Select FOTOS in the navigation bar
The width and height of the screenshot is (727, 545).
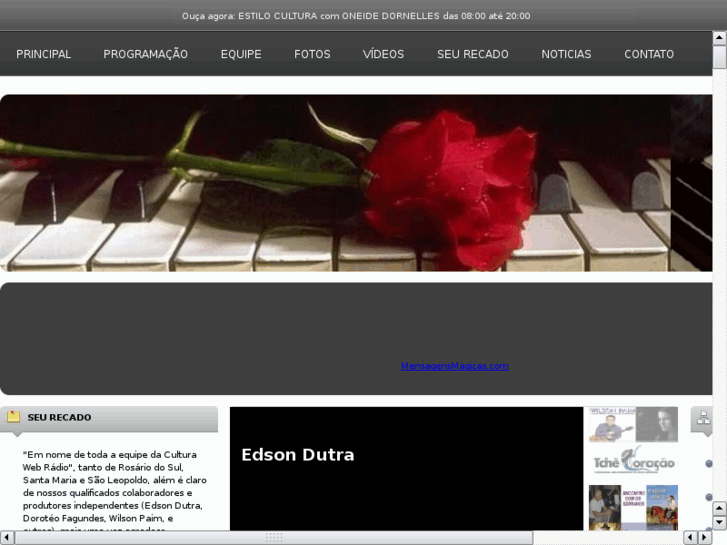312,54
